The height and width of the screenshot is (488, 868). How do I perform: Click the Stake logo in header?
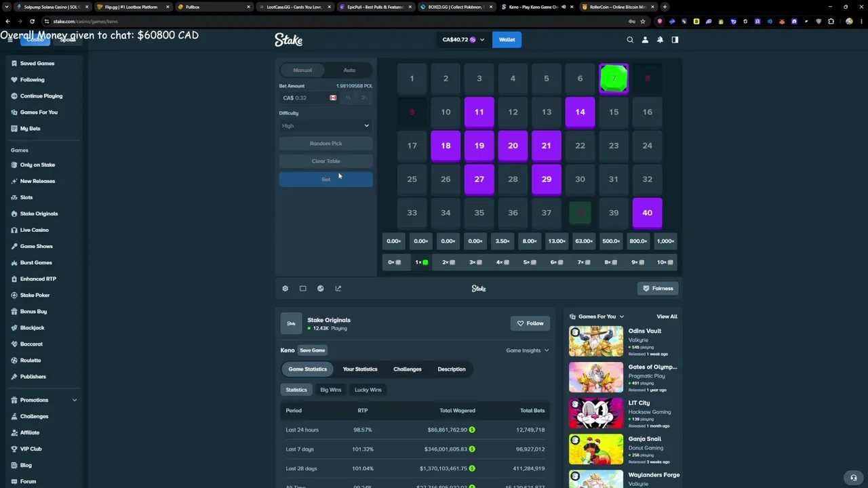288,40
